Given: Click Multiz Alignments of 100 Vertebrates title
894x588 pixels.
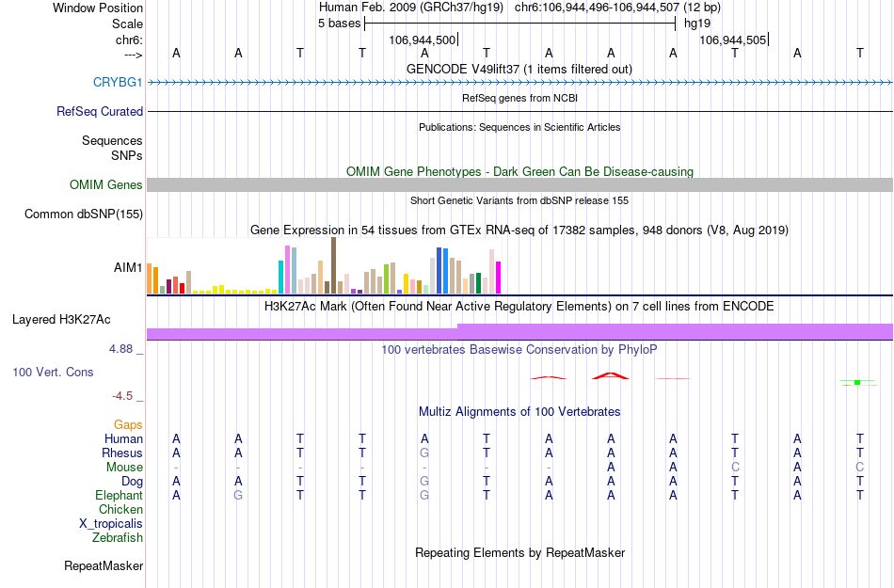Looking at the screenshot, I should (519, 411).
